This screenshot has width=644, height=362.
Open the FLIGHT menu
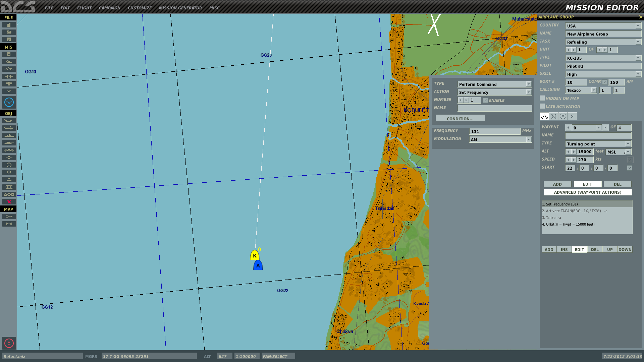point(84,8)
